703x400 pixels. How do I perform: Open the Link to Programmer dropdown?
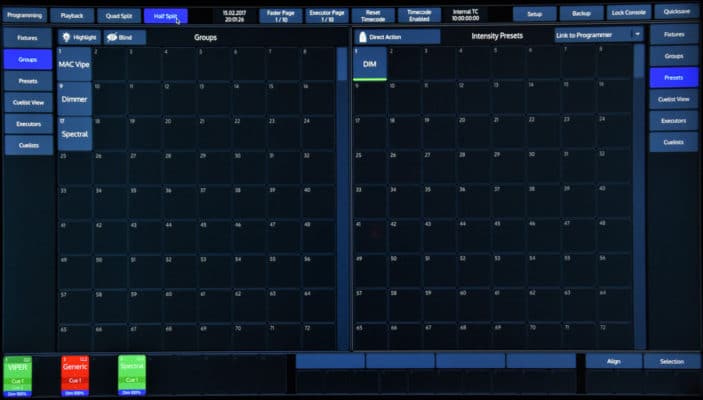[598, 35]
